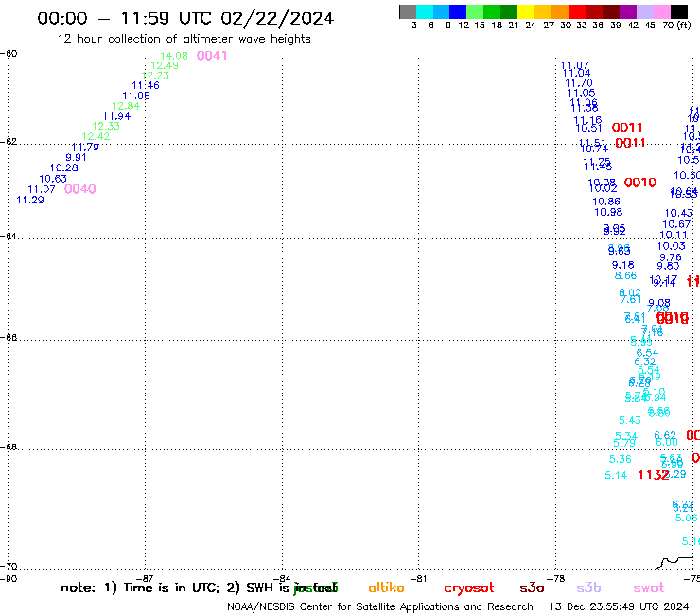This screenshot has height=615, width=700.
Task: Click the altika satellite legend label
Action: [386, 588]
